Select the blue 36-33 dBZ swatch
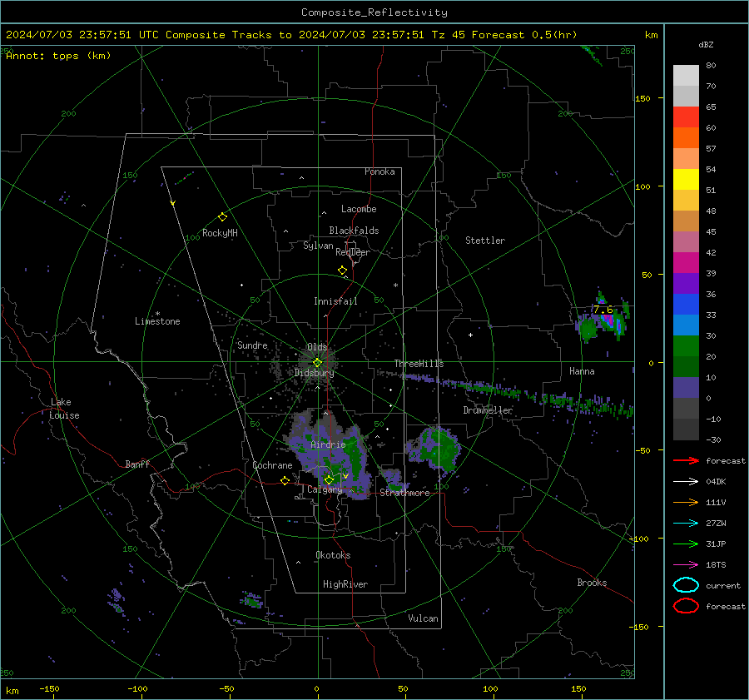Screen dimensions: 749x700 (686, 305)
